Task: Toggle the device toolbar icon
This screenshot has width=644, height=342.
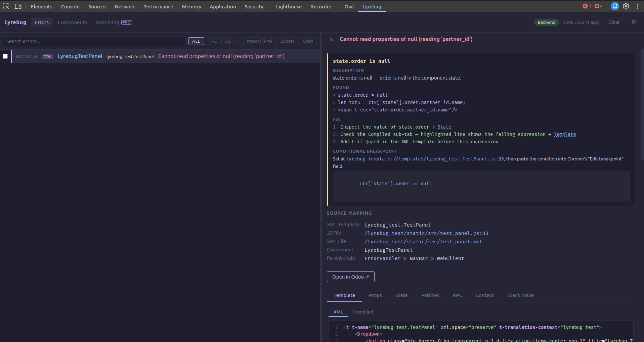Action: tap(18, 6)
